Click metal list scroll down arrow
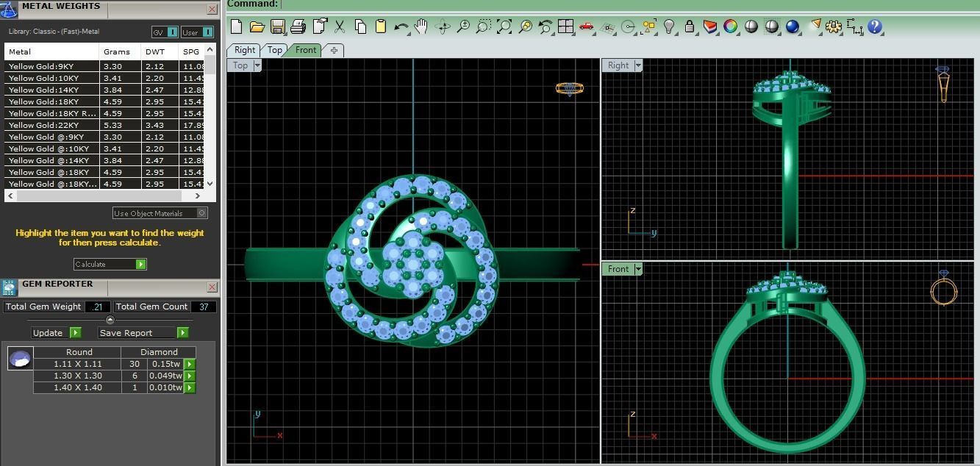This screenshot has width=980, height=466. (x=210, y=184)
